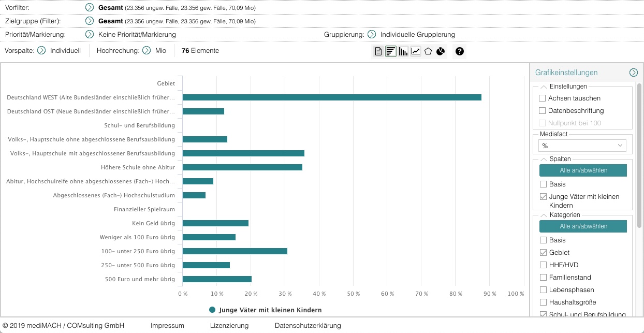
Task: Click the settings panel vertical scrollbar
Action: click(640, 155)
